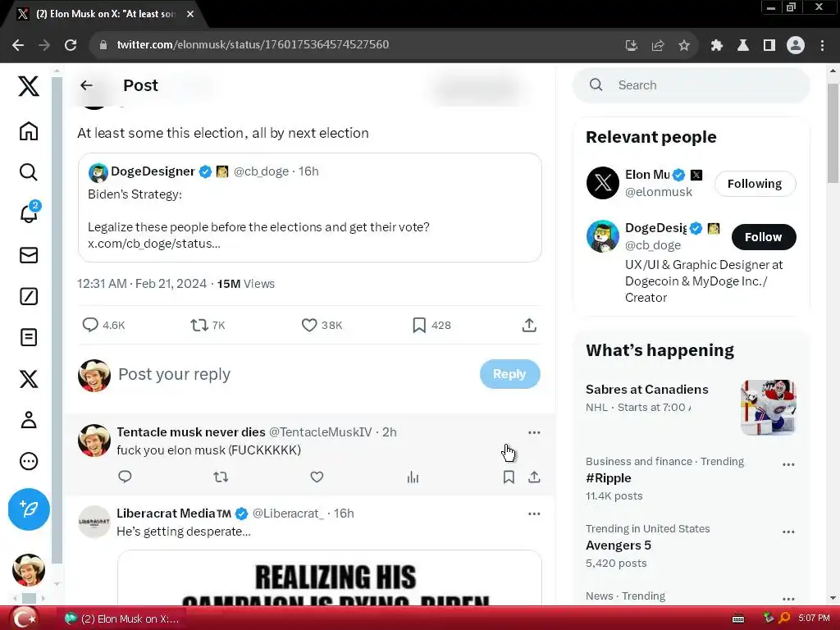Open Messages envelope icon

[29, 255]
